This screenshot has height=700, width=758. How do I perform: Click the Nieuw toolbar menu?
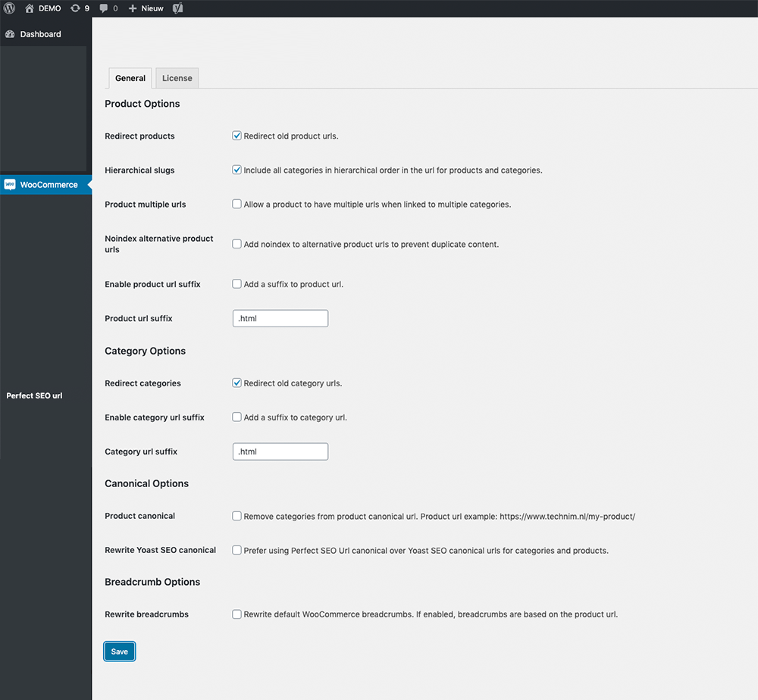146,8
